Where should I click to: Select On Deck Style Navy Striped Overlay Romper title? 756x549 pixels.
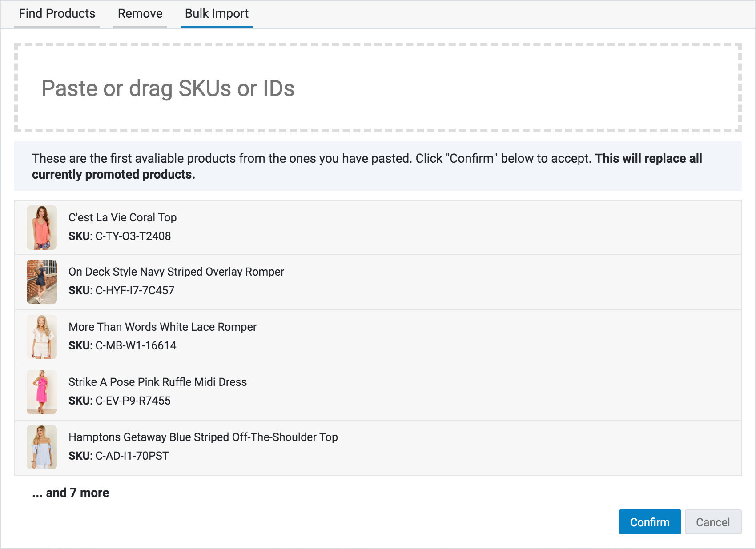tap(176, 272)
